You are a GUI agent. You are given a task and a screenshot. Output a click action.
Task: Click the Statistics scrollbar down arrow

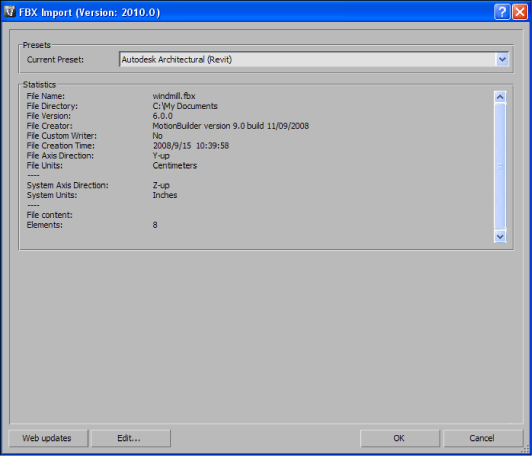500,236
